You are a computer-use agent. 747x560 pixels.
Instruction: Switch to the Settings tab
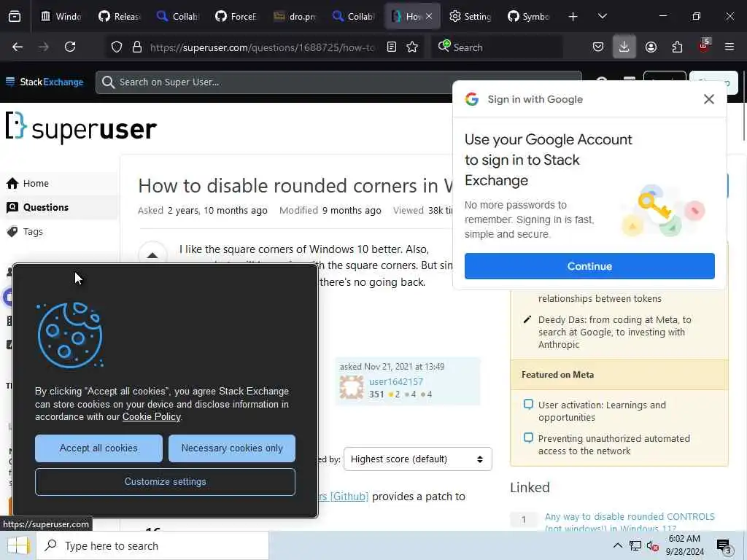pyautogui.click(x=471, y=17)
